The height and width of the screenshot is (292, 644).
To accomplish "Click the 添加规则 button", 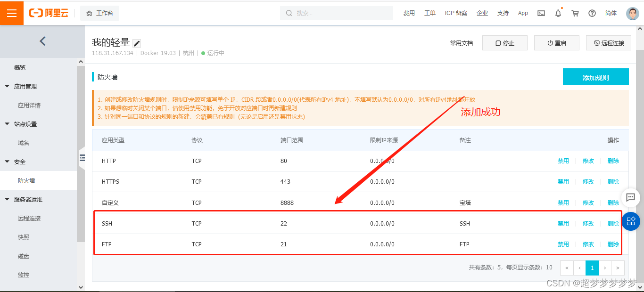I will [596, 77].
